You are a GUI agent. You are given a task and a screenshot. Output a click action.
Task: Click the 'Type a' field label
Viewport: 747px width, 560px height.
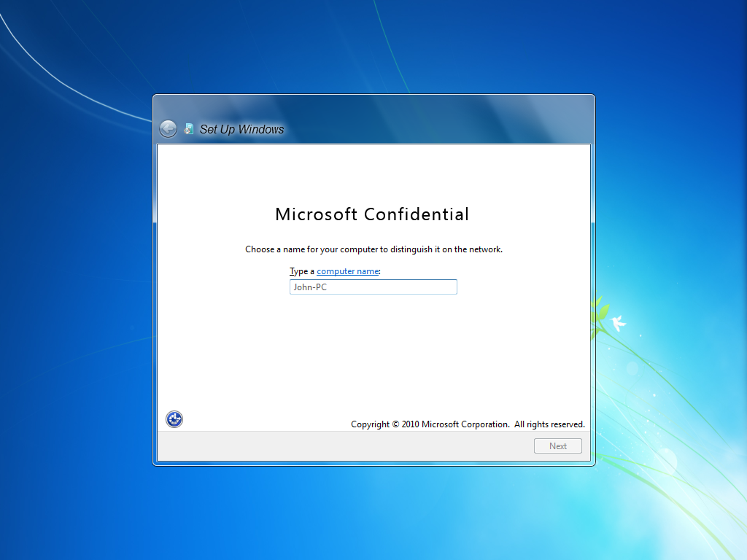[x=301, y=271]
